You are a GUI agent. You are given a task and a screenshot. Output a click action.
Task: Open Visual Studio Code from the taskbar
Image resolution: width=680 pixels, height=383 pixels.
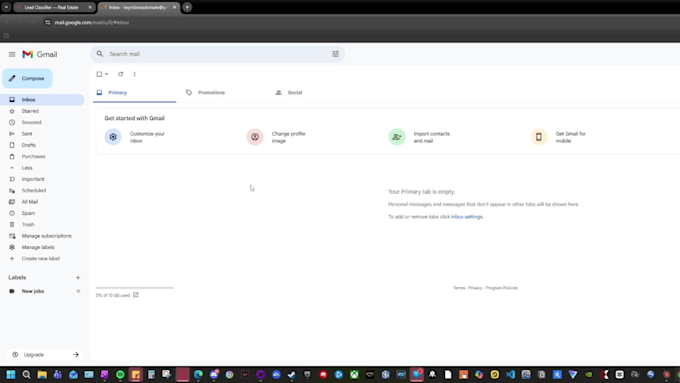click(510, 375)
